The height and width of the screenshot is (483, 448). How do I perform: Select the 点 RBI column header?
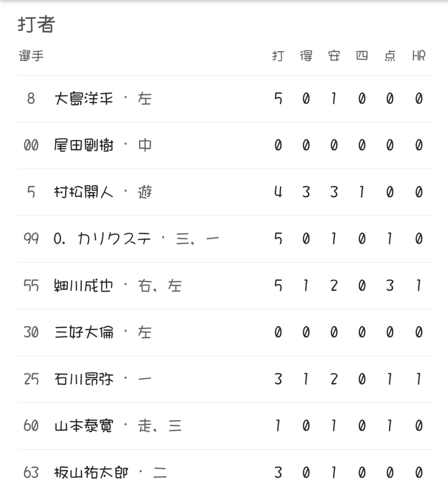(x=390, y=56)
